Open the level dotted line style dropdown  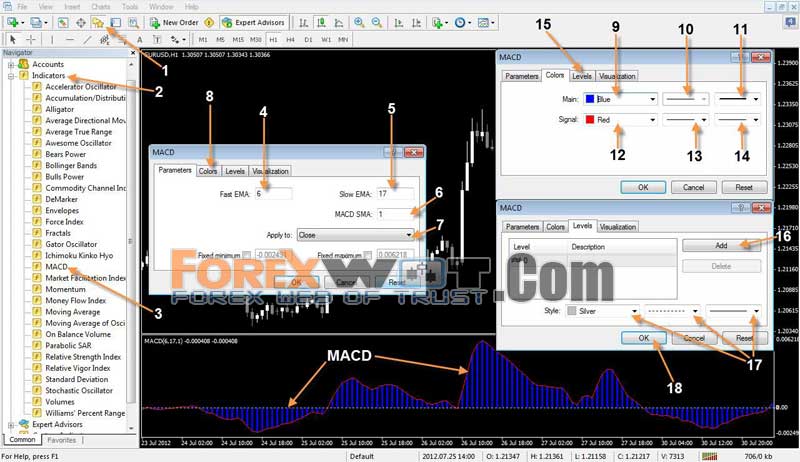(672, 311)
